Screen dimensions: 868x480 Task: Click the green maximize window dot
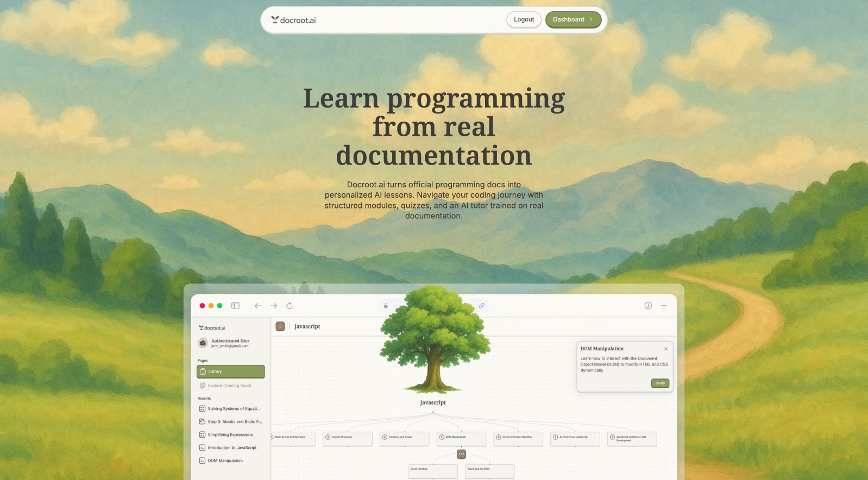pyautogui.click(x=219, y=306)
